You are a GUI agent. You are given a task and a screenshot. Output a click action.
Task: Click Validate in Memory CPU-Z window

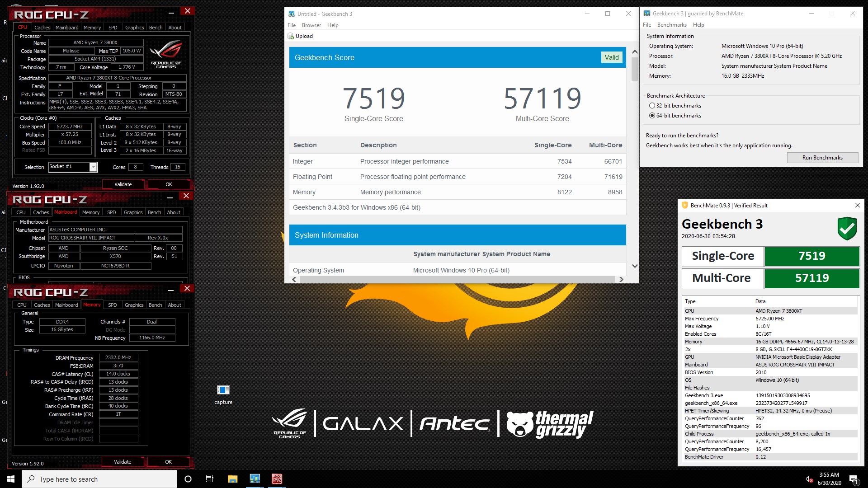pos(123,462)
